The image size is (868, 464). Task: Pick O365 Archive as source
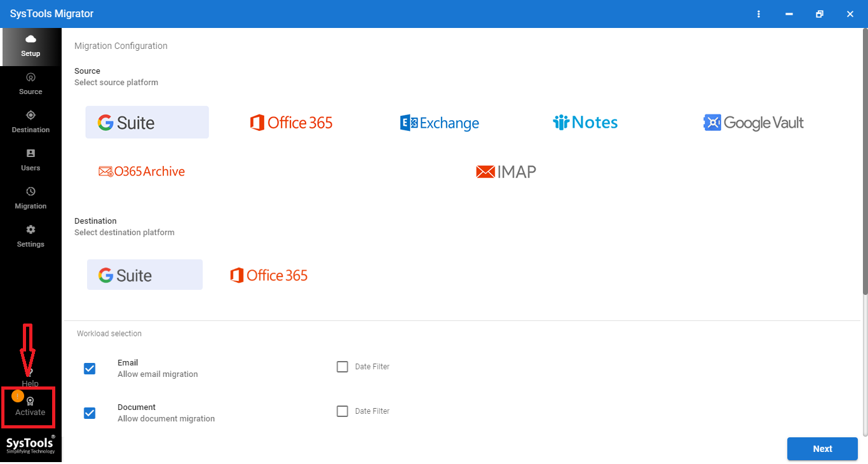pos(141,171)
